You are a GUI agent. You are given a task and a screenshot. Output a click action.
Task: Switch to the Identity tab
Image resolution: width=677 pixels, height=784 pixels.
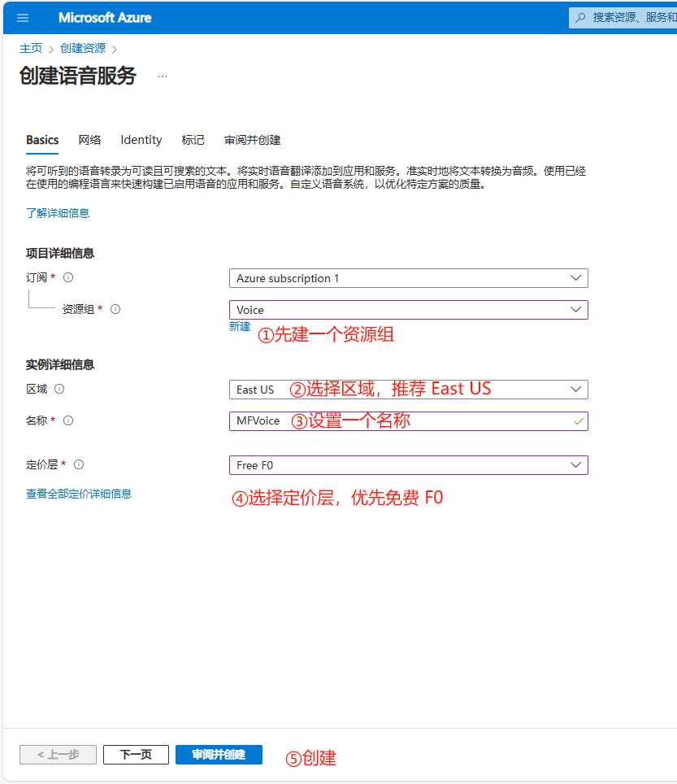tap(141, 140)
